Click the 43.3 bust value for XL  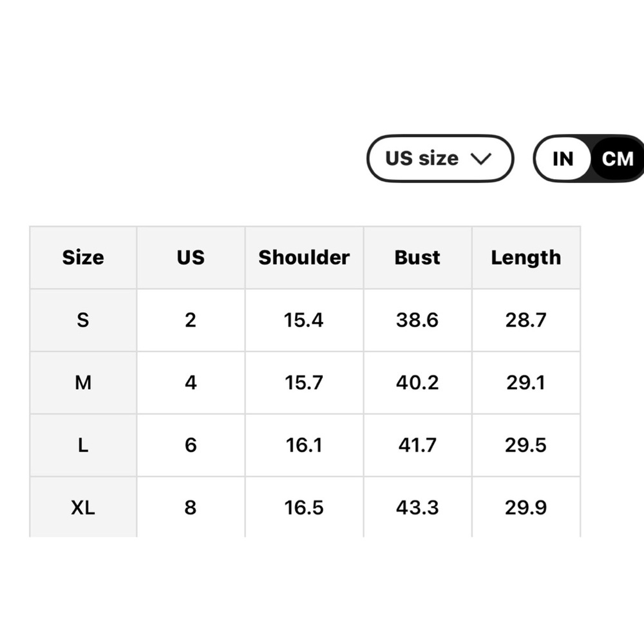point(417,507)
